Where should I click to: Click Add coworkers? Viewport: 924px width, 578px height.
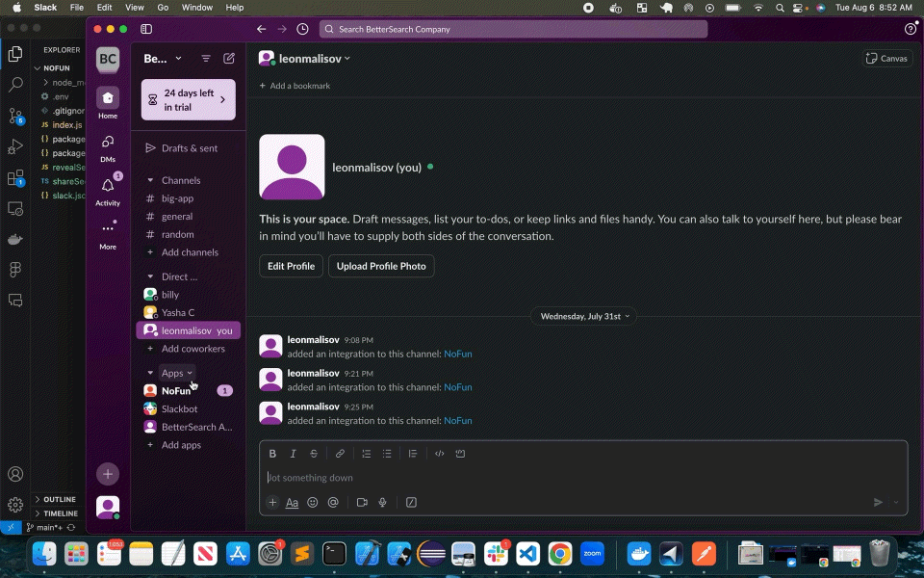click(188, 349)
